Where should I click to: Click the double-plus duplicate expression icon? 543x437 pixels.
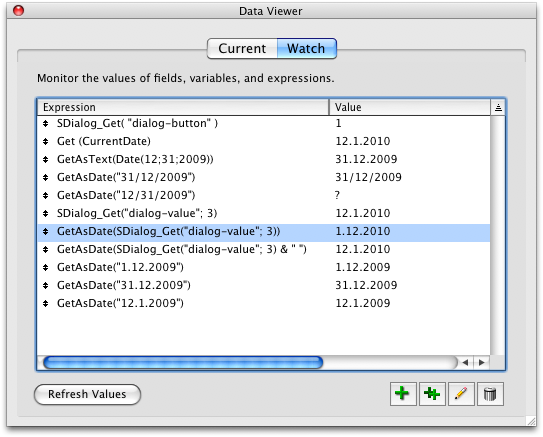[432, 394]
